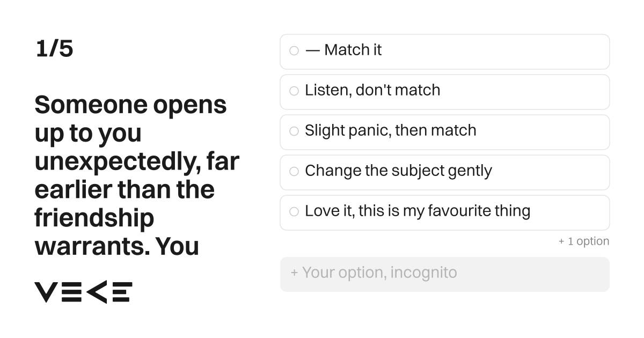Click the plus sign in the custom option field
The width and height of the screenshot is (644, 338).
[x=294, y=273]
